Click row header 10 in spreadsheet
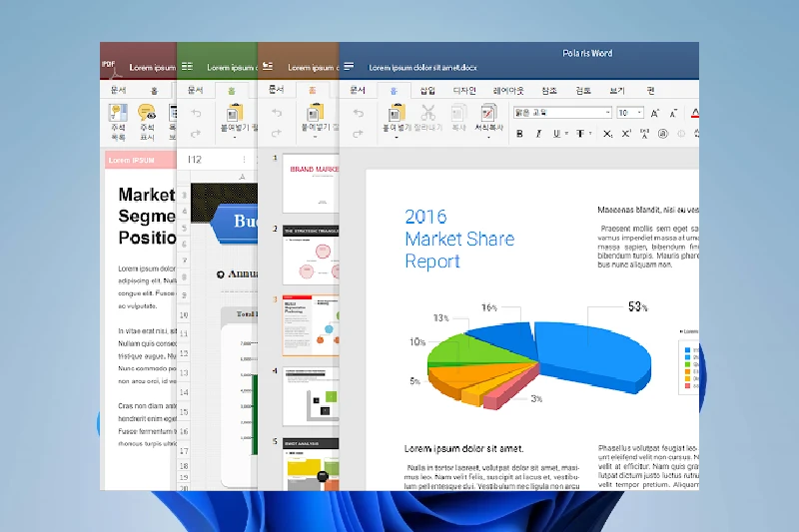Viewport: 799px width, 532px height. coord(184,315)
